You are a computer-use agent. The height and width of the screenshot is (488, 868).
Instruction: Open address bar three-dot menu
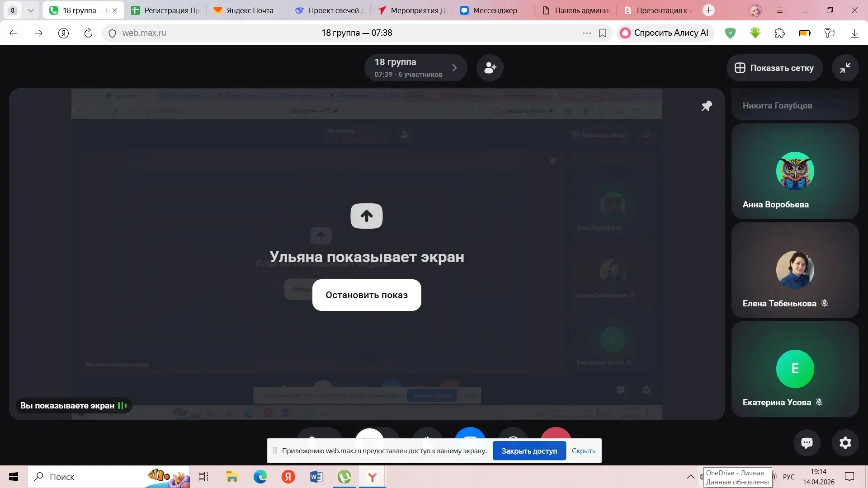(x=587, y=33)
